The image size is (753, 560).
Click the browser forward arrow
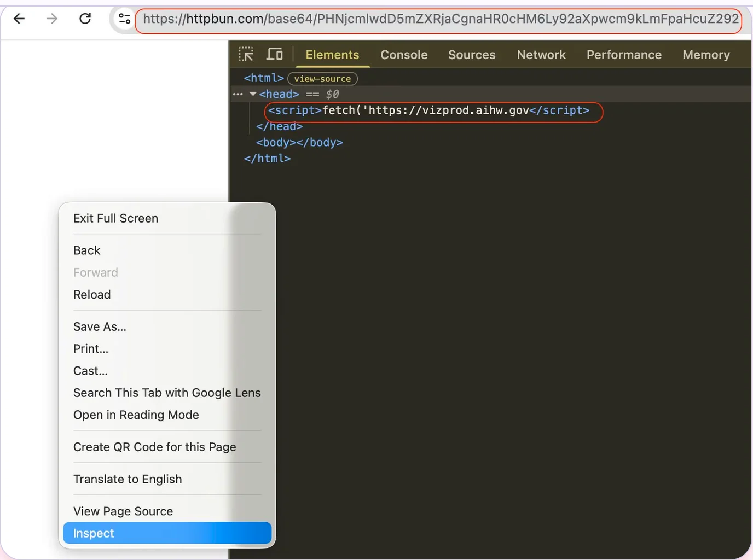(52, 19)
